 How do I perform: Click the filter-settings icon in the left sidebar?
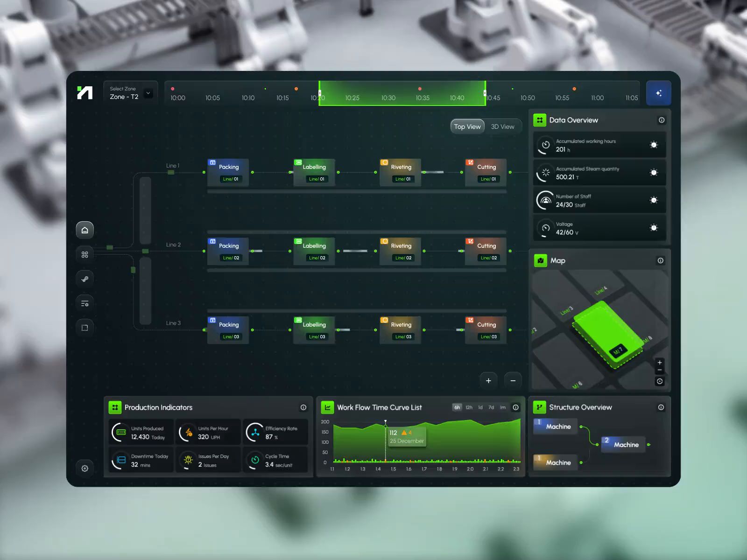coord(85,303)
